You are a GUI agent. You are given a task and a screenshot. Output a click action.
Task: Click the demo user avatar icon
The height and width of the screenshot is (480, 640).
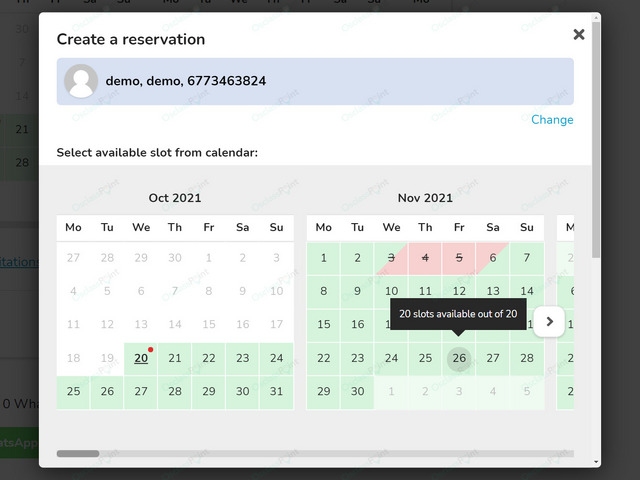tap(81, 81)
